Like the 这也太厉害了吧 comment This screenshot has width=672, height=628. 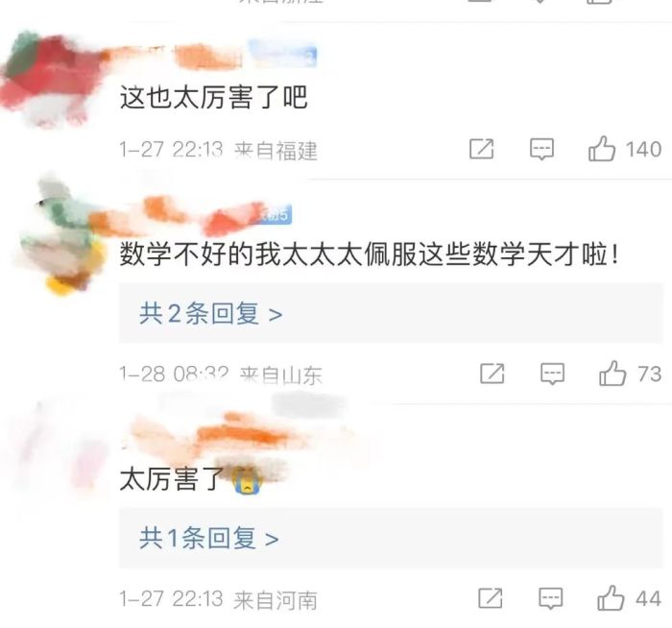point(602,149)
